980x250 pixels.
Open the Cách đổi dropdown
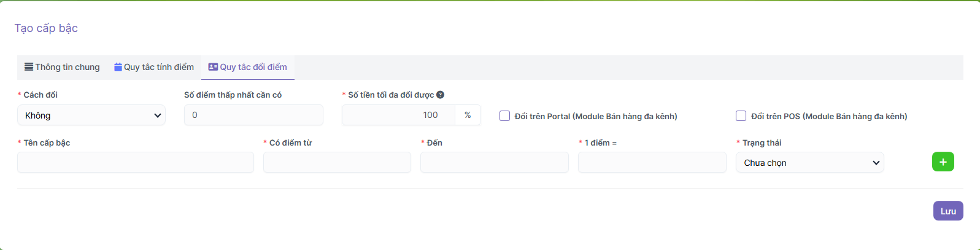[x=91, y=115]
